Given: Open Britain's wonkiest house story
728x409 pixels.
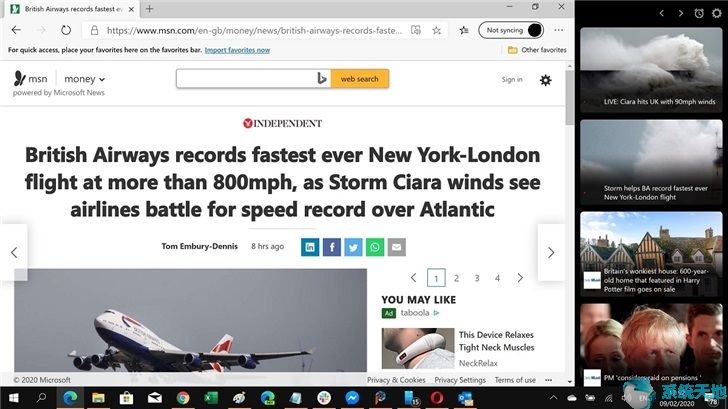Looking at the screenshot, I should [651, 254].
